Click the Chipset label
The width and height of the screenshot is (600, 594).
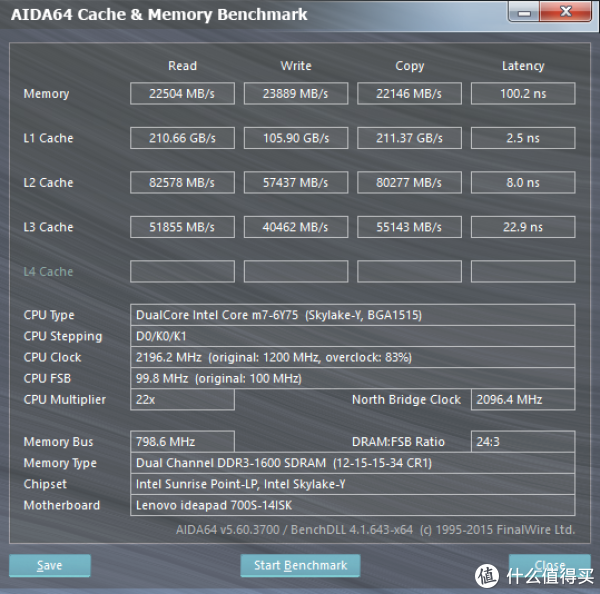pos(45,484)
